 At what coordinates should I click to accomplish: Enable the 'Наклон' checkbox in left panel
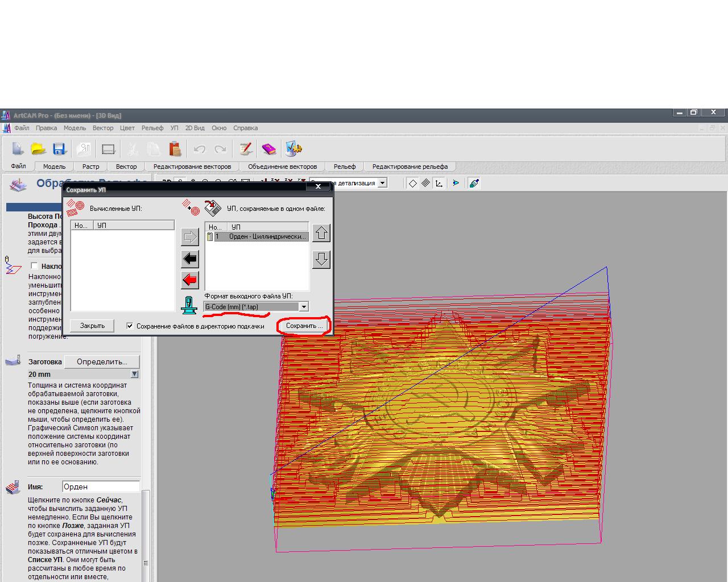[35, 265]
